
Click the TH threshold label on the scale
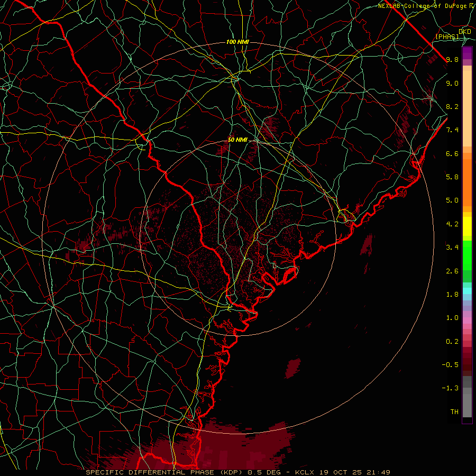(x=454, y=412)
